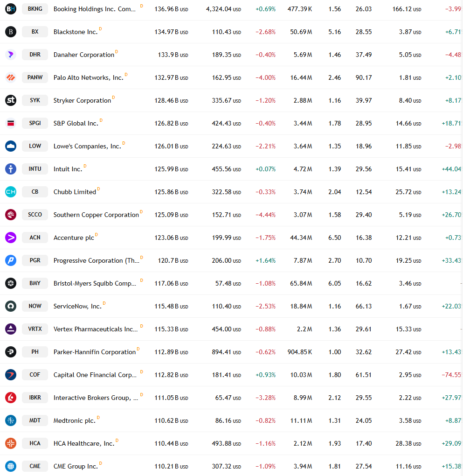Click the Capital One logo icon
Image resolution: width=463 pixels, height=476 pixels.
tap(11, 375)
